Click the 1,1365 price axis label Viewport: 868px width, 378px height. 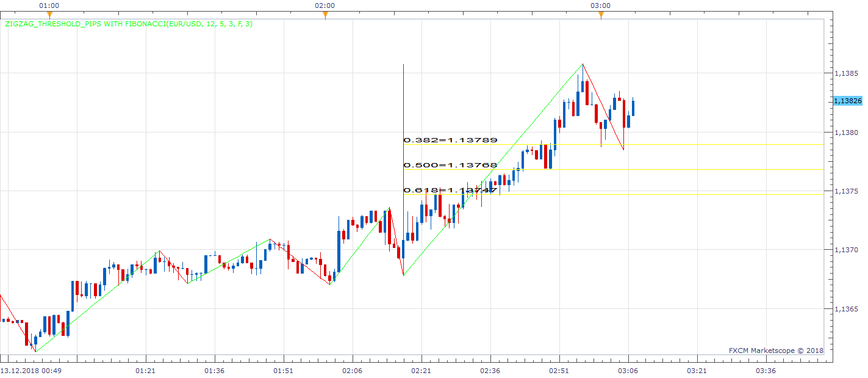point(845,309)
